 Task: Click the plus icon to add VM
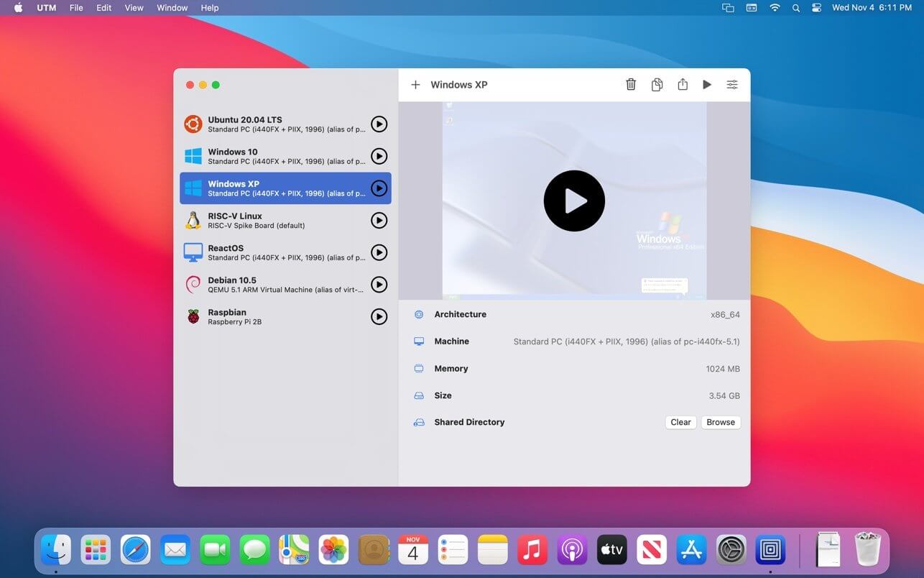pyautogui.click(x=415, y=85)
